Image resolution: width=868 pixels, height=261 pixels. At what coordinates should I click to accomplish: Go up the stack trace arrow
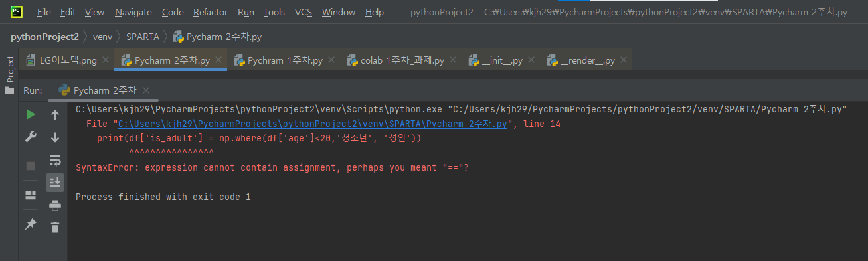(55, 114)
